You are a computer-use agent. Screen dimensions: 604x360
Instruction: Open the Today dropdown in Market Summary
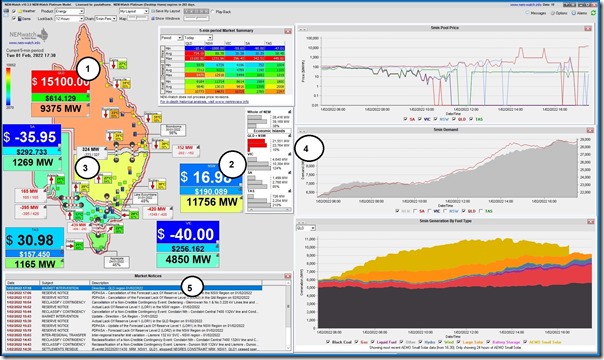[x=198, y=38]
